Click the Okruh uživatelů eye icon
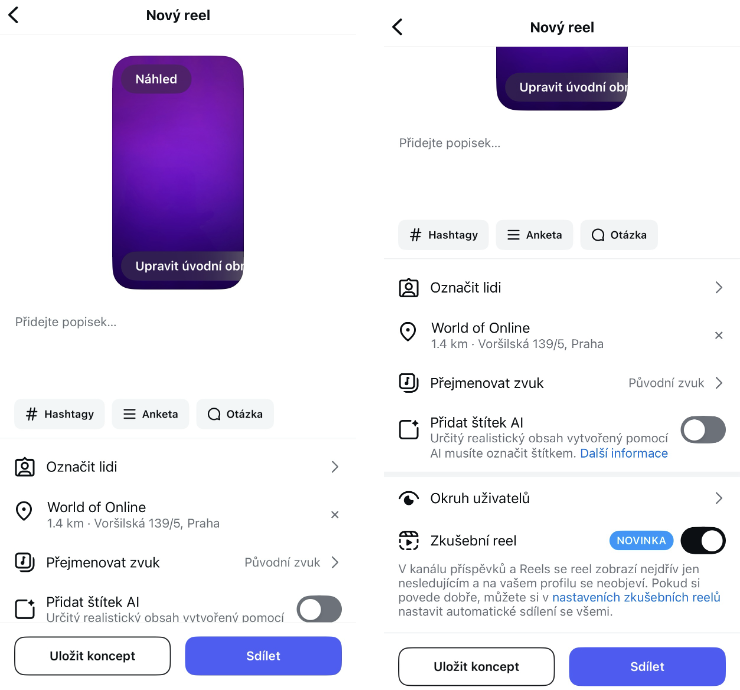740x690 pixels. (x=409, y=498)
